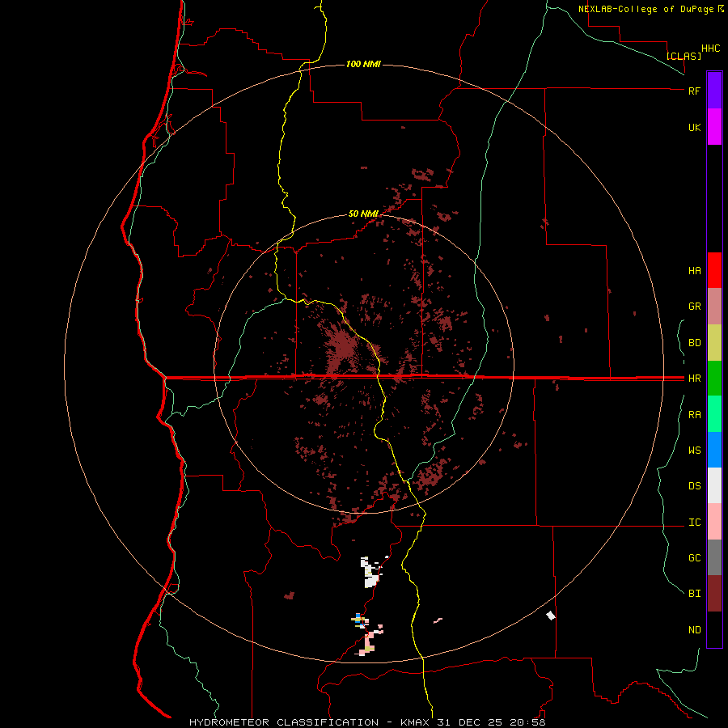Click the [CLAS] label
The image size is (728, 728).
pos(684,56)
